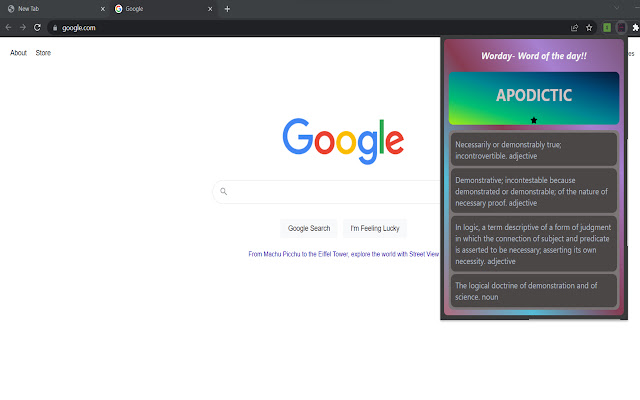640x400 pixels.
Task: Switch to the New Tab tab
Action: [x=55, y=9]
